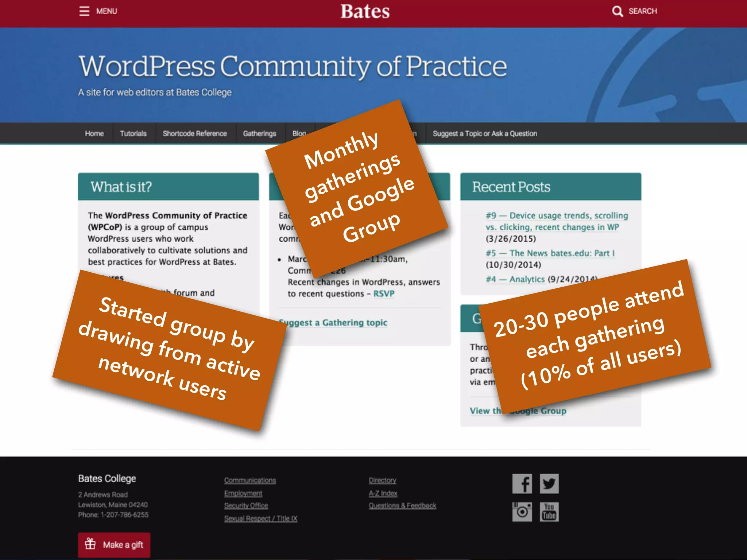The height and width of the screenshot is (560, 747).
Task: Open the YouTube icon in footer
Action: click(x=549, y=512)
